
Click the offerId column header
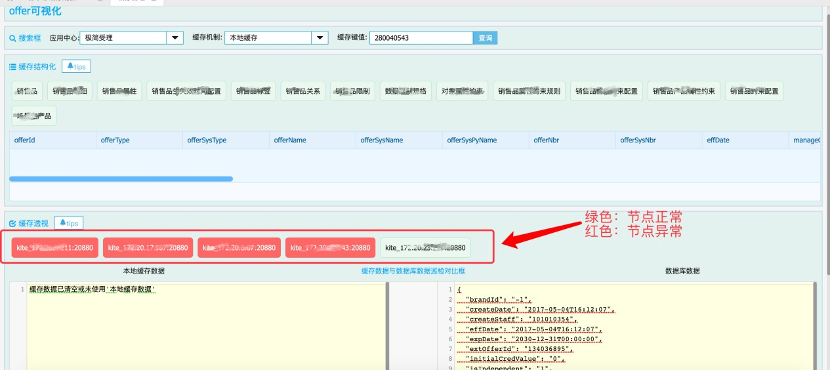[x=53, y=140]
